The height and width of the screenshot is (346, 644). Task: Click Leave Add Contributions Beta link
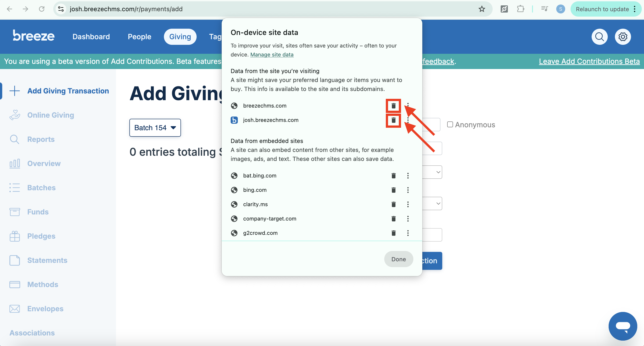coord(589,61)
